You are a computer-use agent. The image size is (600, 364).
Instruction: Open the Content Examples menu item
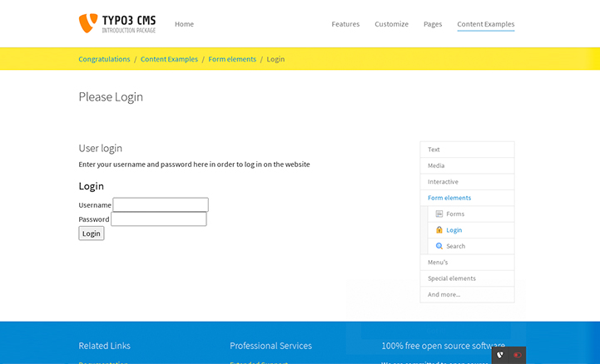pos(486,24)
